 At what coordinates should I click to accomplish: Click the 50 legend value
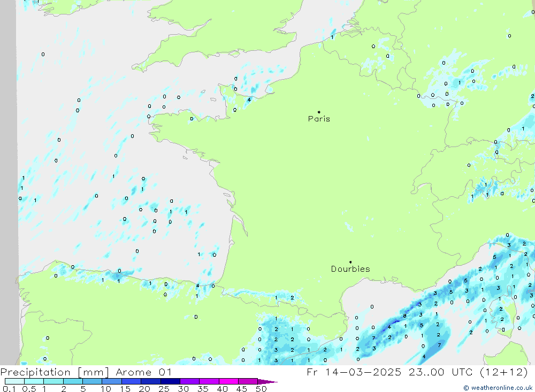(x=261, y=389)
